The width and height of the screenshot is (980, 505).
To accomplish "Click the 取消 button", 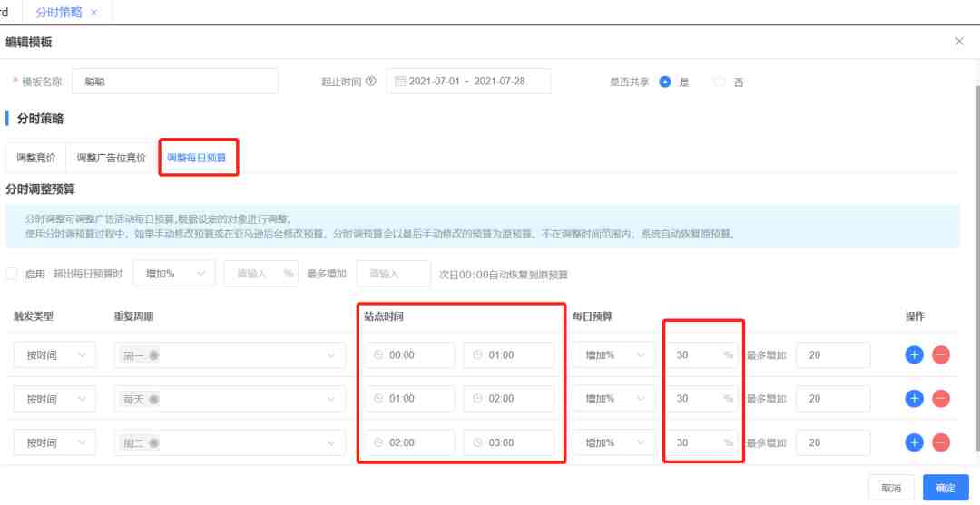I will (x=891, y=488).
